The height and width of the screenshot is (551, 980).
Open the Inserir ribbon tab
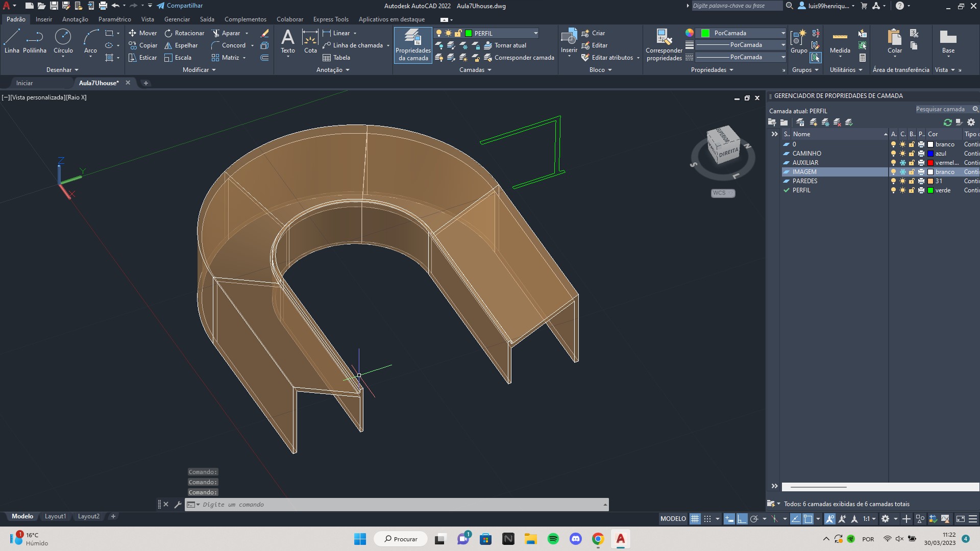tap(44, 19)
